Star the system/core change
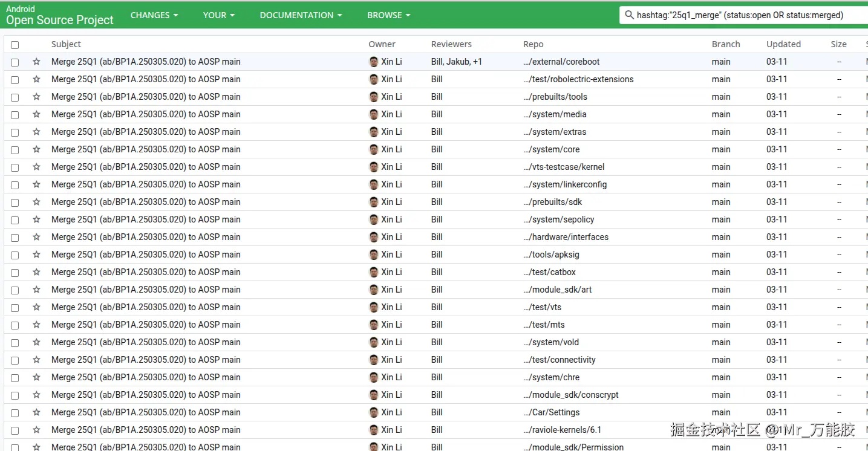This screenshot has width=868, height=451. (x=36, y=149)
